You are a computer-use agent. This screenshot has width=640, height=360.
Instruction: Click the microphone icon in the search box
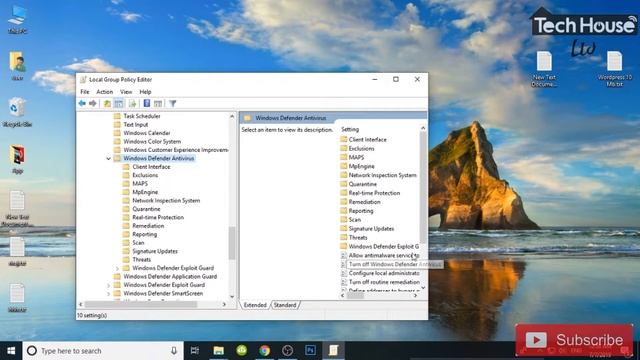pos(174,351)
